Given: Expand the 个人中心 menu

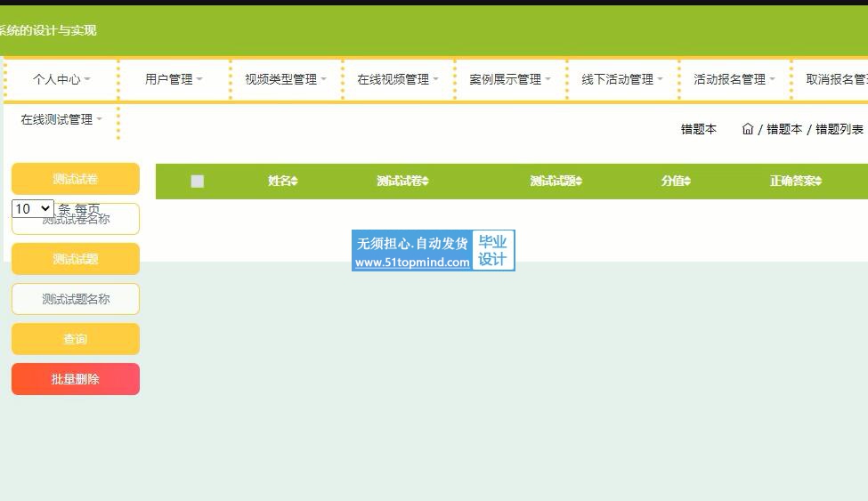Looking at the screenshot, I should [x=61, y=79].
